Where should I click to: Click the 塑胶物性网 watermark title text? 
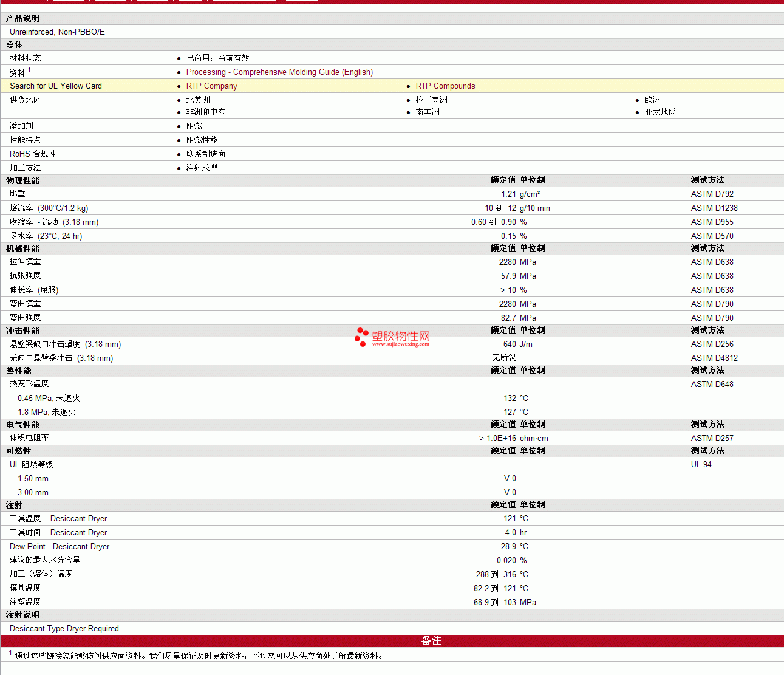pyautogui.click(x=401, y=335)
